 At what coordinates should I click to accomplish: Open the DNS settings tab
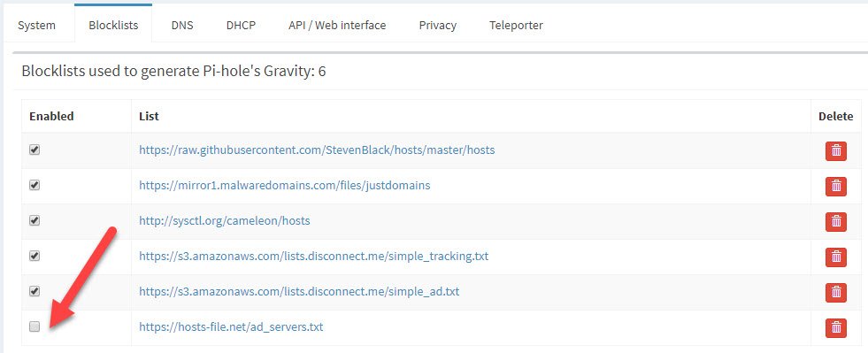click(182, 26)
